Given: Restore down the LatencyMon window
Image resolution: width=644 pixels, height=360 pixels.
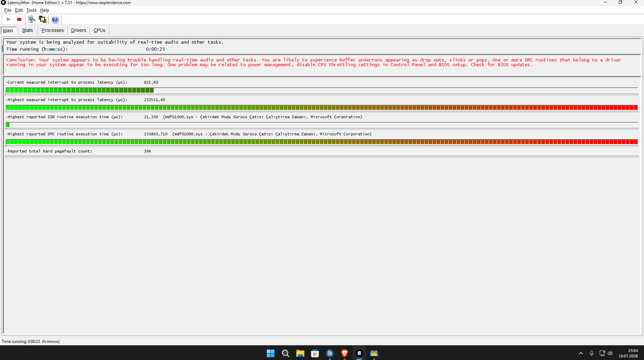Looking at the screenshot, I should coord(621,3).
